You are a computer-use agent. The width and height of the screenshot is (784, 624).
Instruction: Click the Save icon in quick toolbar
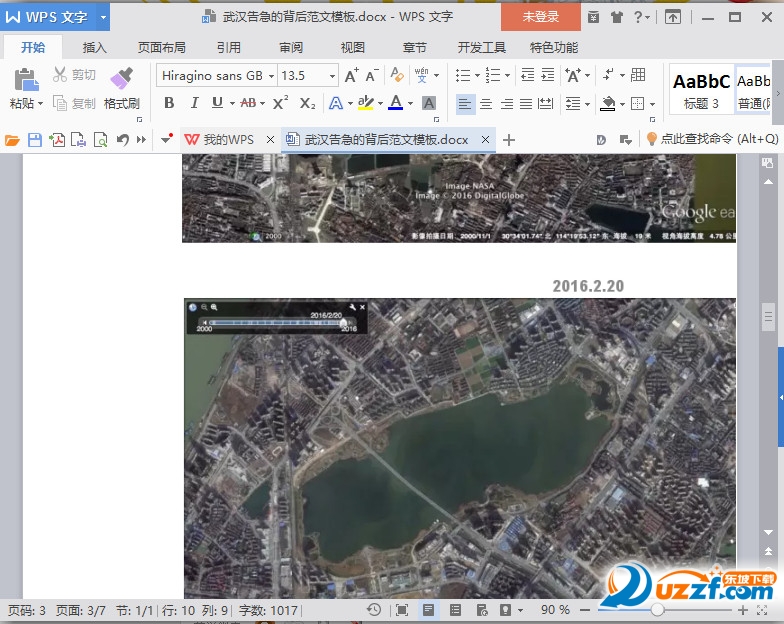pos(35,140)
